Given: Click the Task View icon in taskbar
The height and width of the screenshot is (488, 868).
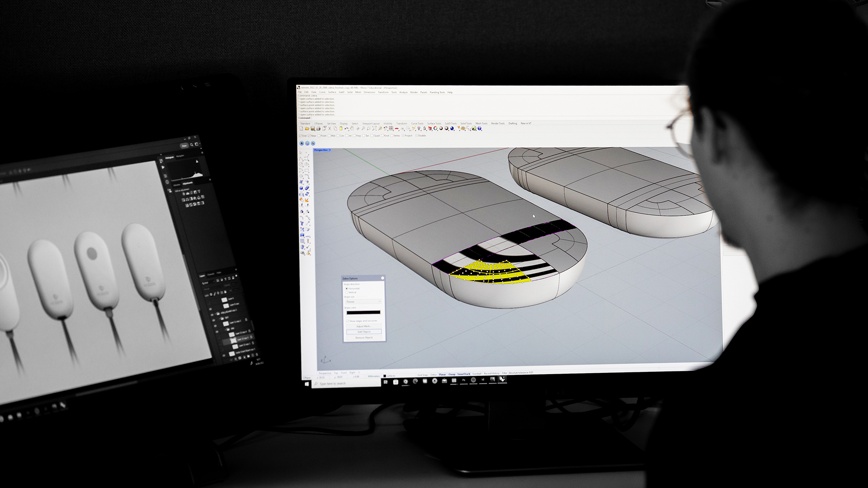Looking at the screenshot, I should point(386,382).
